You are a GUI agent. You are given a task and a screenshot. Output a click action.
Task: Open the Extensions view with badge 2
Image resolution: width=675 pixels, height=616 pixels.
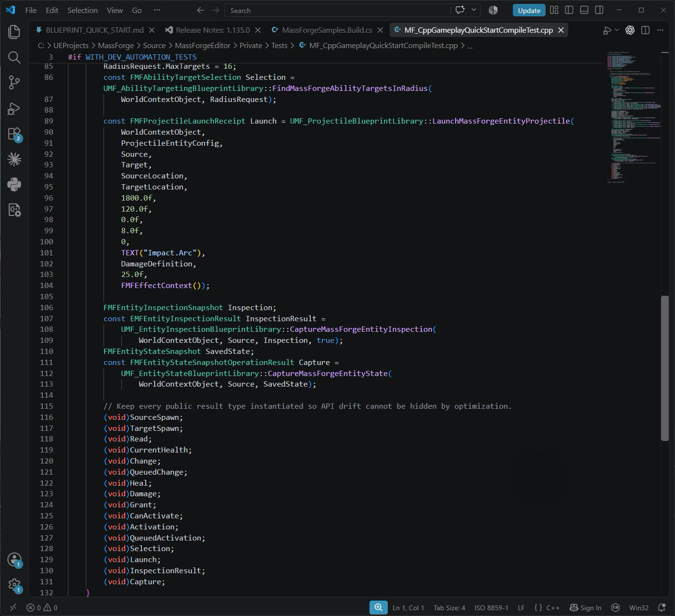click(14, 134)
